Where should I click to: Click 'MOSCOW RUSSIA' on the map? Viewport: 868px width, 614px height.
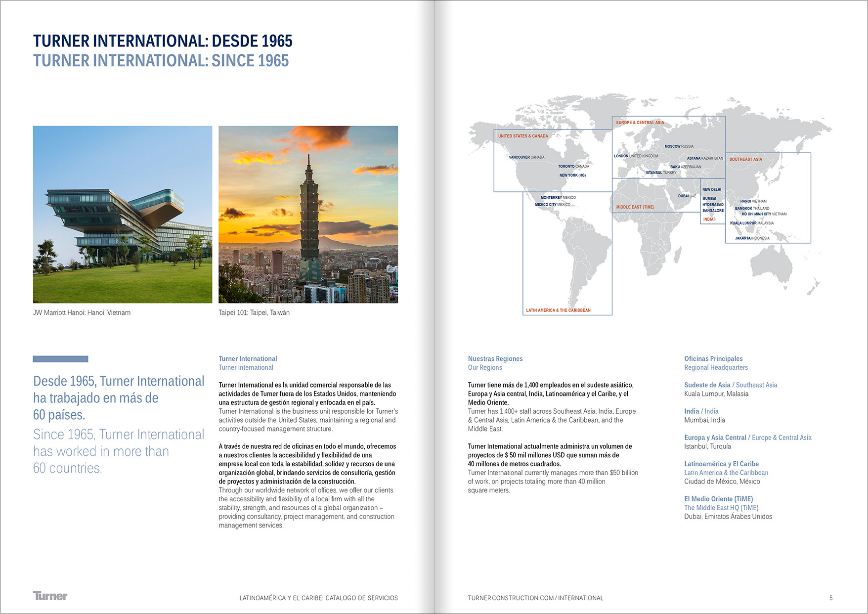pyautogui.click(x=679, y=146)
